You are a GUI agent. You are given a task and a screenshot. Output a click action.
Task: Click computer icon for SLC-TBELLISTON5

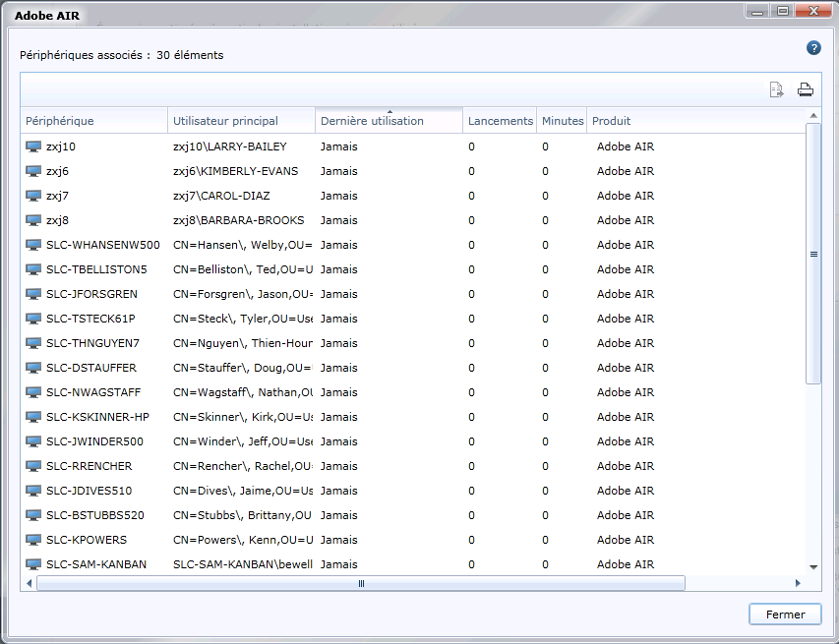tap(33, 269)
